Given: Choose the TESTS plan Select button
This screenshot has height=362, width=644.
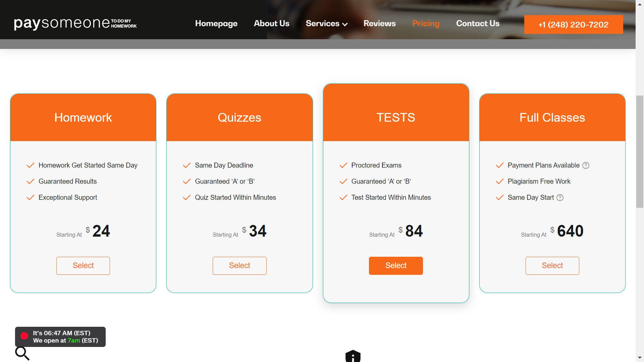Looking at the screenshot, I should click(396, 265).
